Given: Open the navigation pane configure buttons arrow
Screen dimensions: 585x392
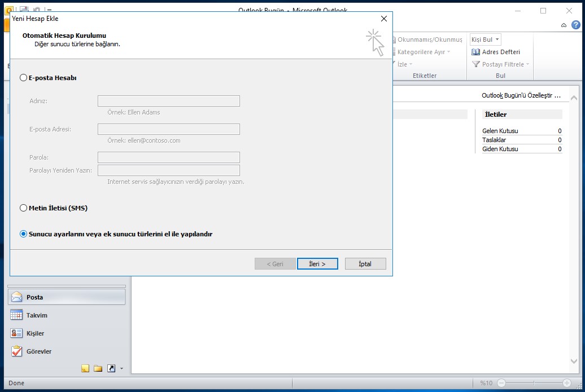Looking at the screenshot, I should coord(121,368).
